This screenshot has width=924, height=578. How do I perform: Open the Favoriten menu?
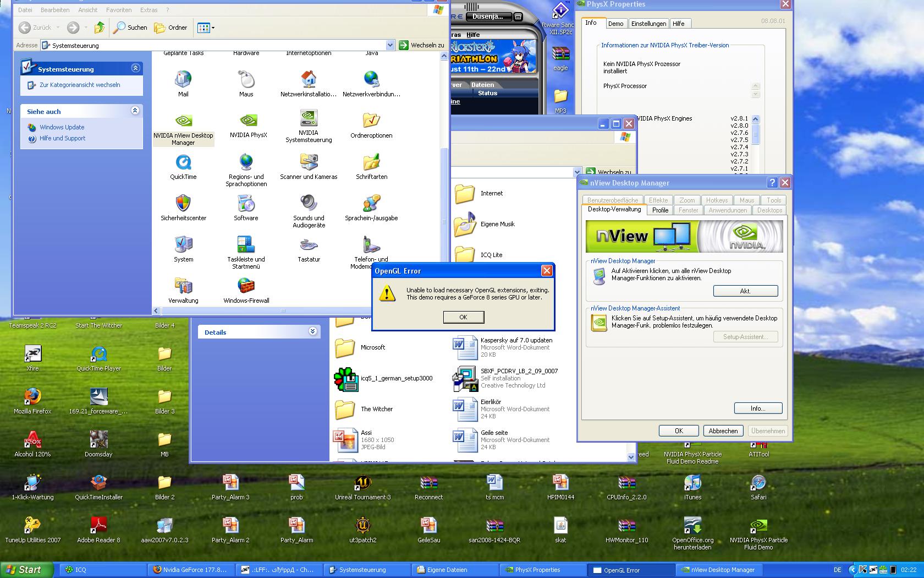119,10
